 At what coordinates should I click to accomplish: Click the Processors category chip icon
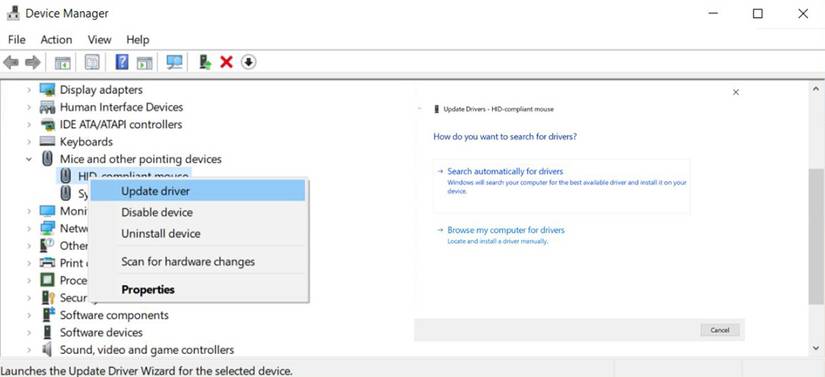[x=47, y=280]
